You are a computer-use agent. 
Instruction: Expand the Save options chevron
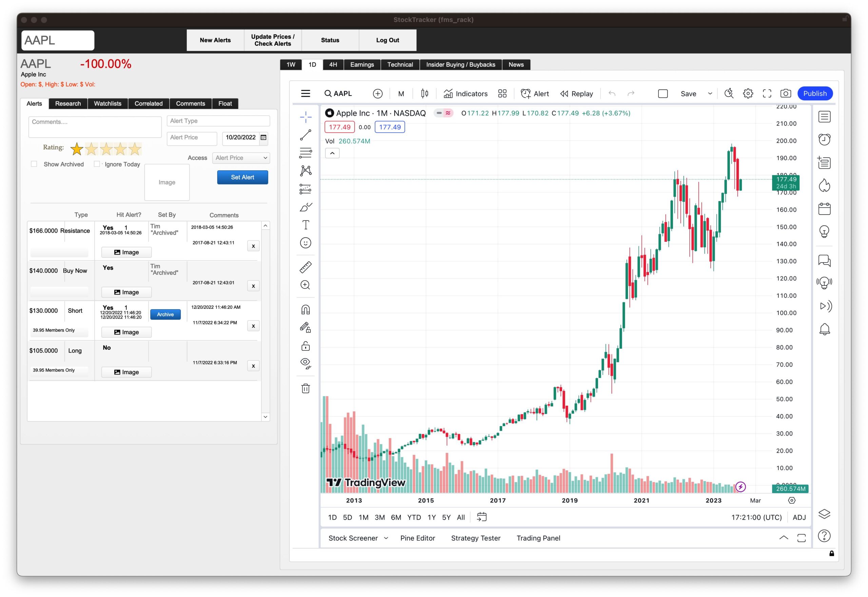click(x=710, y=94)
